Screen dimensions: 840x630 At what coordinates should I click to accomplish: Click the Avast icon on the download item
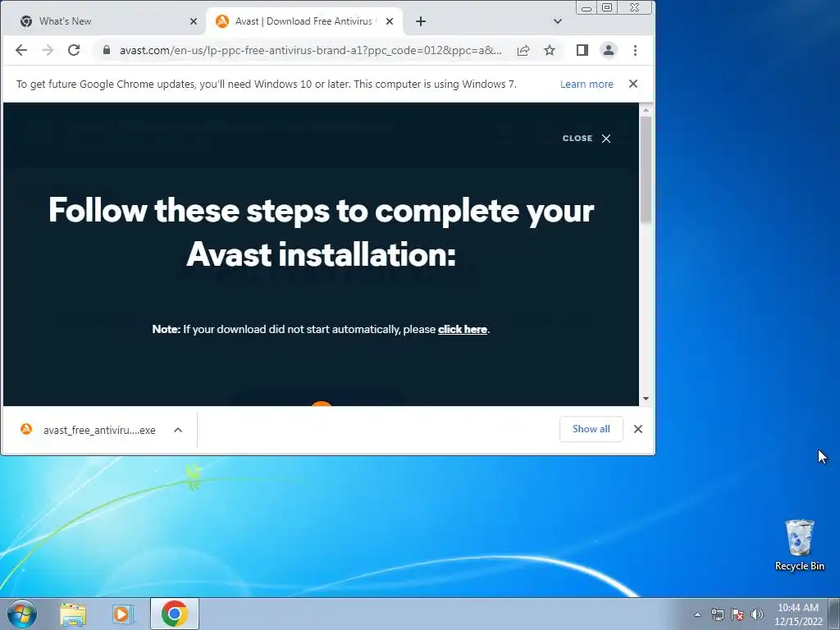point(26,429)
